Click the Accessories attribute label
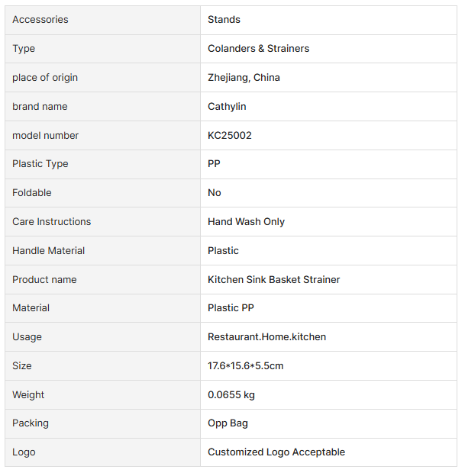This screenshot has width=465, height=476. [x=40, y=20]
